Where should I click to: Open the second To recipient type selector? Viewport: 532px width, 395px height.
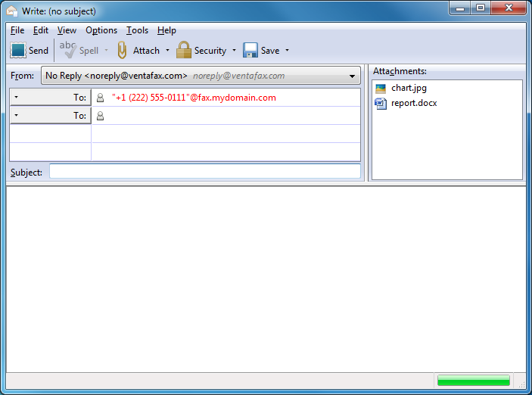51,116
